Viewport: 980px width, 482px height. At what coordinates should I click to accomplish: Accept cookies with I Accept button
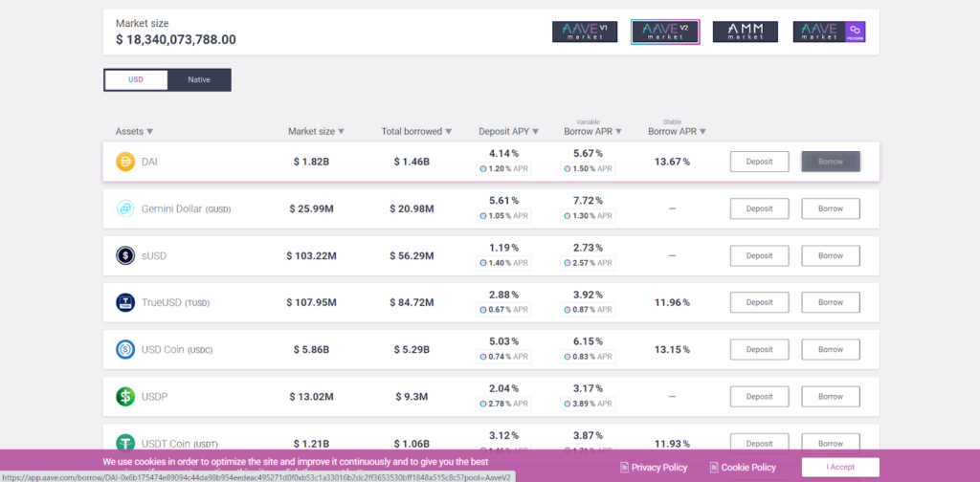tap(840, 468)
